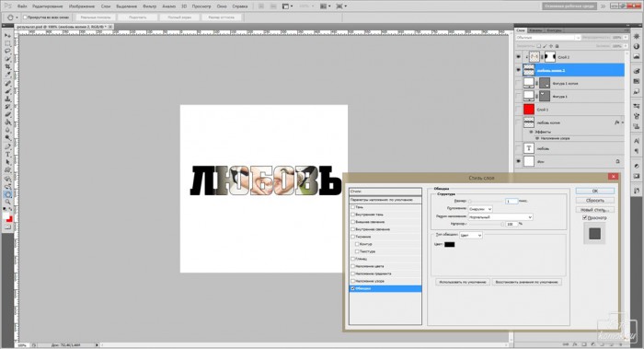Open the black stroke color swatch
Image resolution: width=644 pixels, height=349 pixels.
tap(450, 244)
